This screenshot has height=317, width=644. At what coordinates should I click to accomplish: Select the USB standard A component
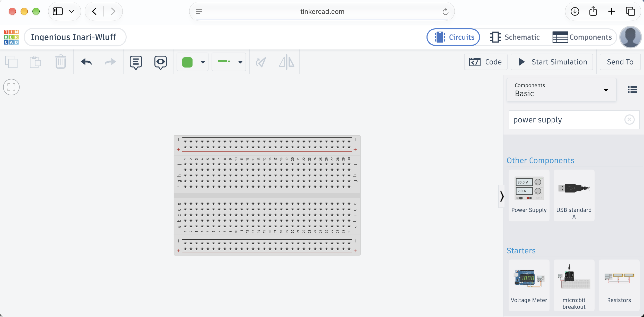click(x=574, y=195)
